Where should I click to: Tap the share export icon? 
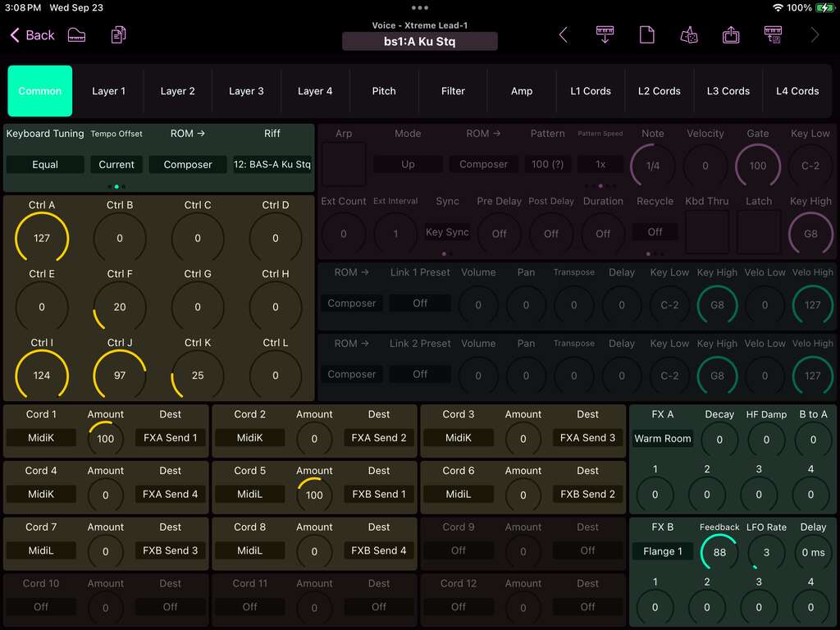[x=731, y=35]
